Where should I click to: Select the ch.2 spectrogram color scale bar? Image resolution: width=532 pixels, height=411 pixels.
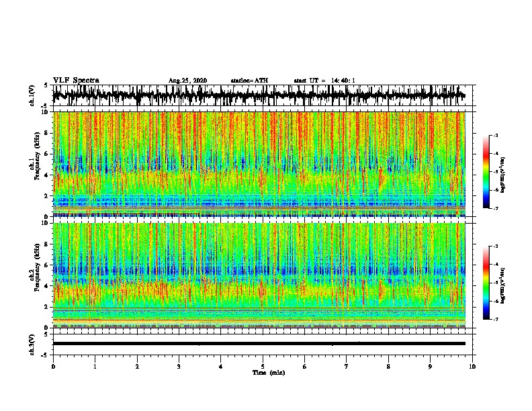coord(486,283)
